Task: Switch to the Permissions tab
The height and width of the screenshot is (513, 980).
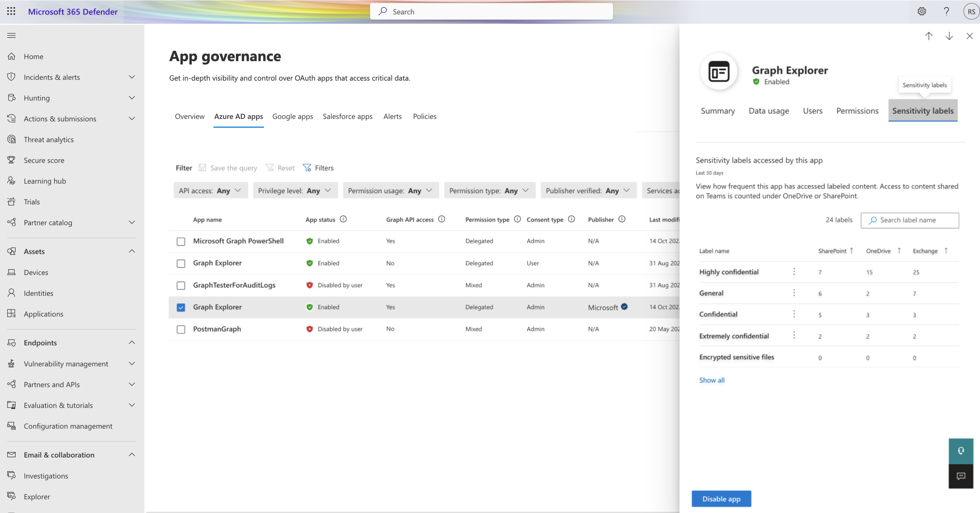Action: click(x=857, y=110)
